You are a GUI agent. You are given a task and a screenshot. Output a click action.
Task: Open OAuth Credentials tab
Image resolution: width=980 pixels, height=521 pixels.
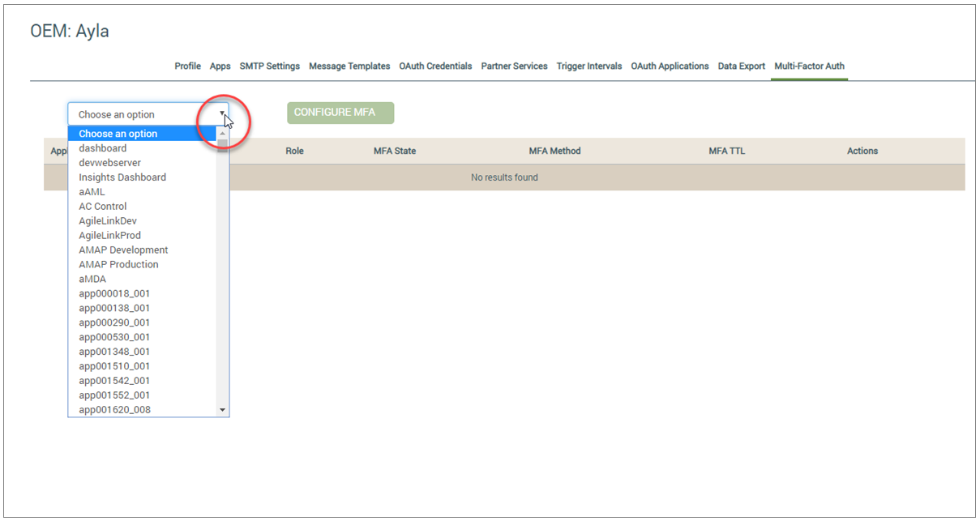(435, 66)
